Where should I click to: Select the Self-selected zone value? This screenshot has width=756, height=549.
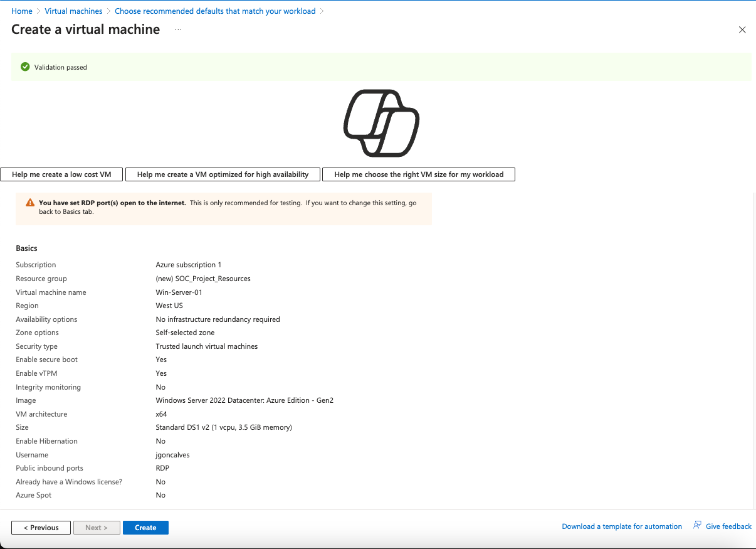tap(185, 333)
